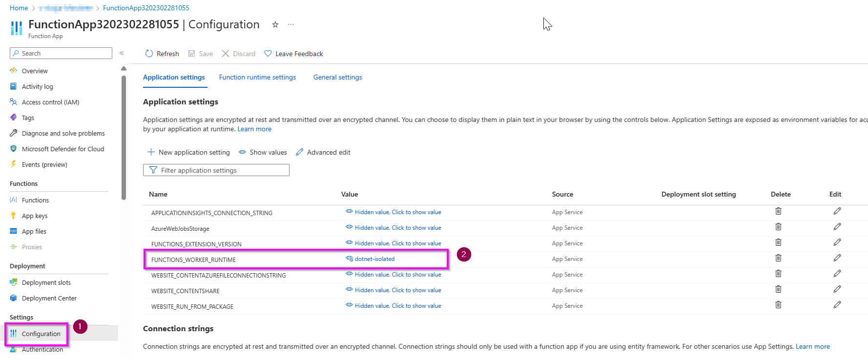Select the AzureWebJobsStorage setting name
The image size is (868, 359).
pos(180,228)
